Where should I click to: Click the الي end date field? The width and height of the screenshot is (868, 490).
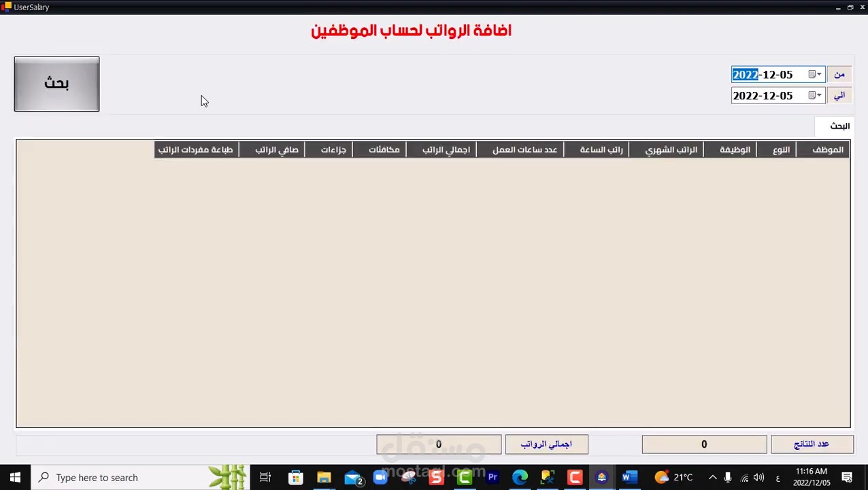778,95
